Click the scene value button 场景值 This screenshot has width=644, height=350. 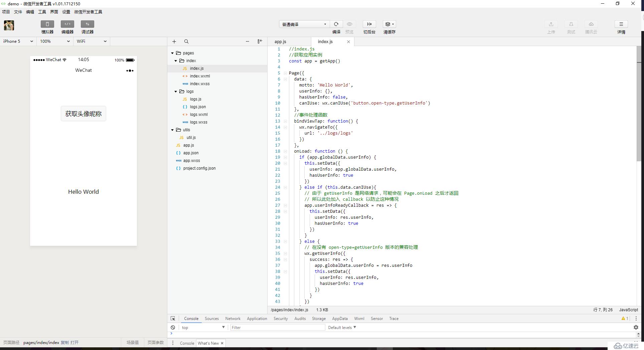(x=133, y=343)
